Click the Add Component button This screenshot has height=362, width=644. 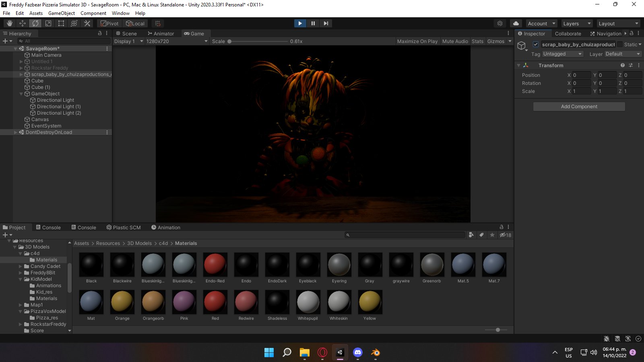pyautogui.click(x=579, y=107)
